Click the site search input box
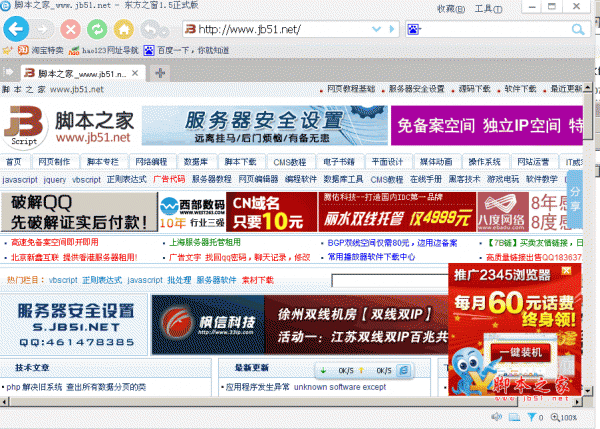This screenshot has width=600, height=429. tap(390, 281)
